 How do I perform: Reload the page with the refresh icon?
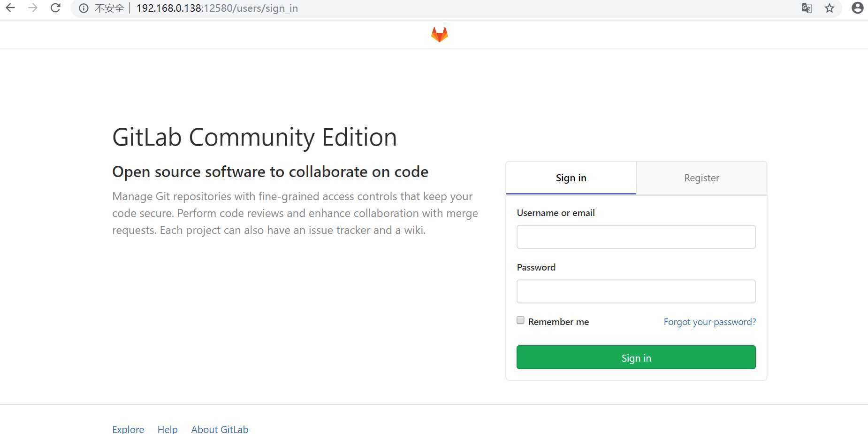click(55, 8)
